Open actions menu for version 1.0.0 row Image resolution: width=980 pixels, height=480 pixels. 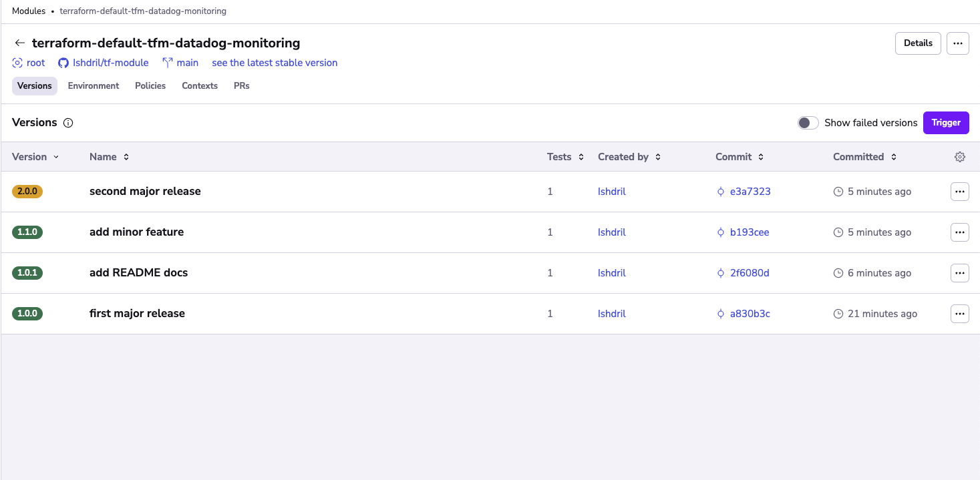coord(959,314)
